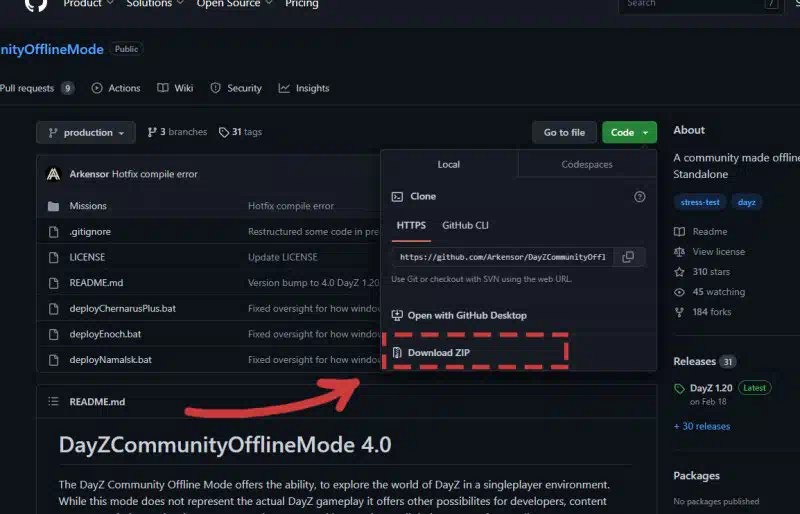Open the Pull requests tab
The width and height of the screenshot is (800, 514).
tap(37, 88)
